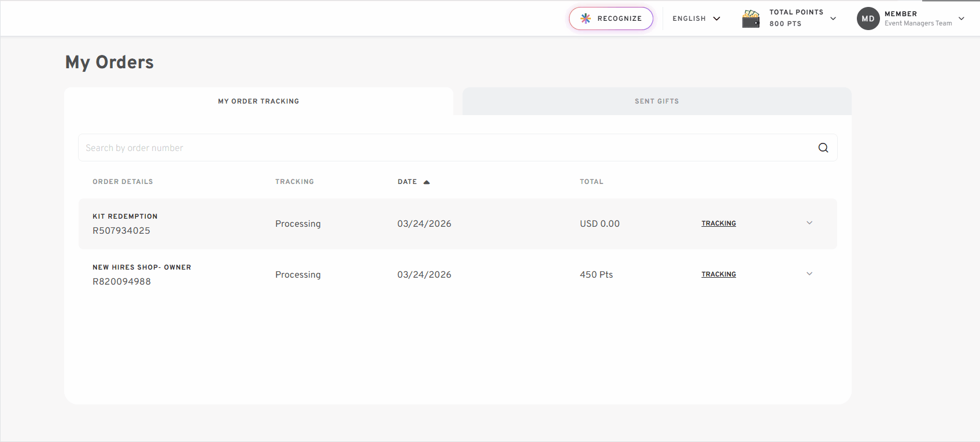This screenshot has height=442, width=980.
Task: Click the Recognize button
Action: pos(611,19)
